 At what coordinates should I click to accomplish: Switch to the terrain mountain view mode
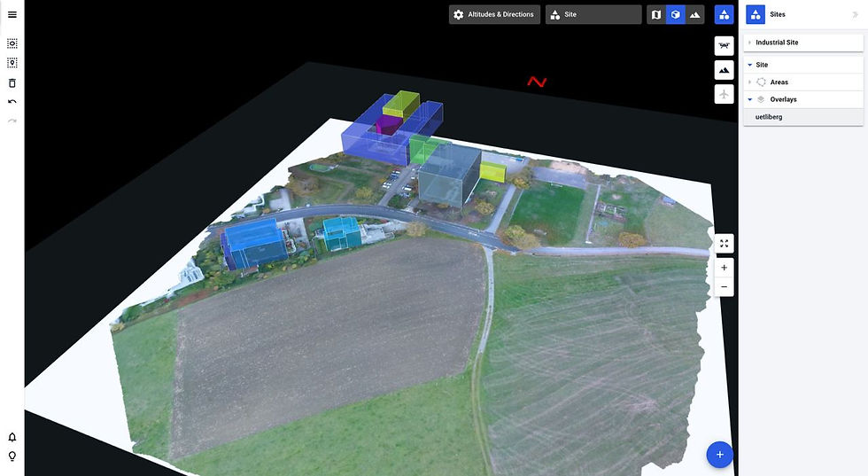(694, 15)
